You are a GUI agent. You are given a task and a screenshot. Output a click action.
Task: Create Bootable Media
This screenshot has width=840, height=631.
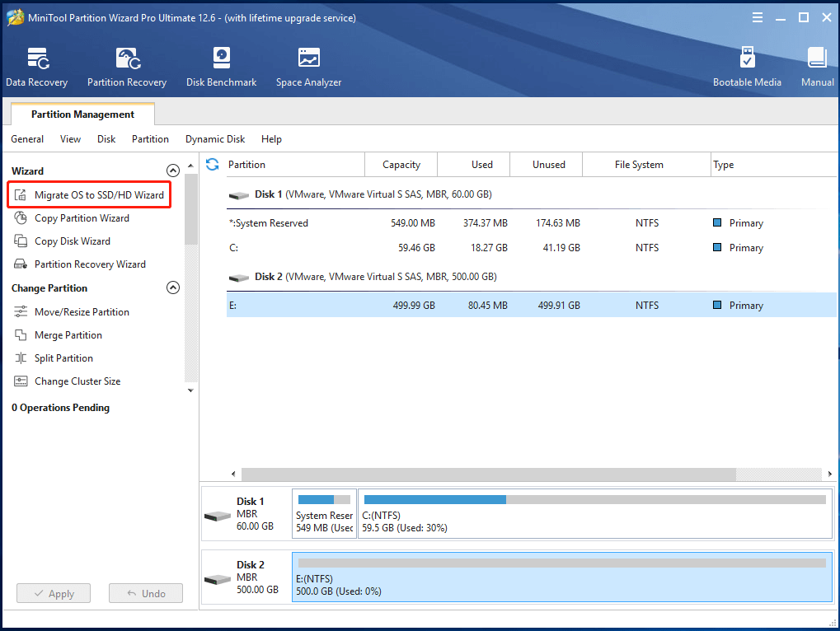[747, 67]
